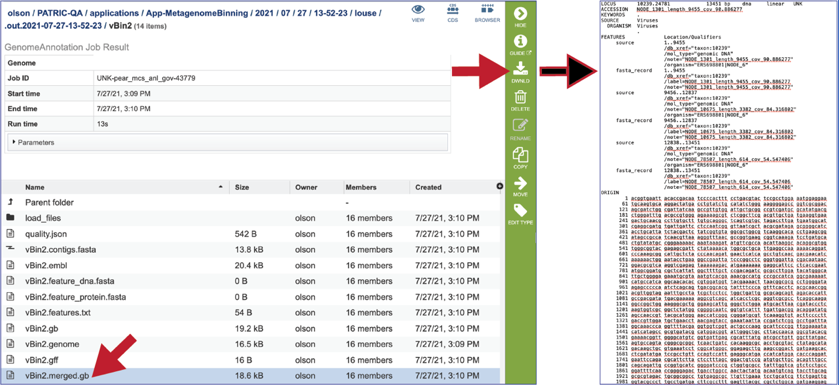Sort the file list by Owner column

coord(306,188)
